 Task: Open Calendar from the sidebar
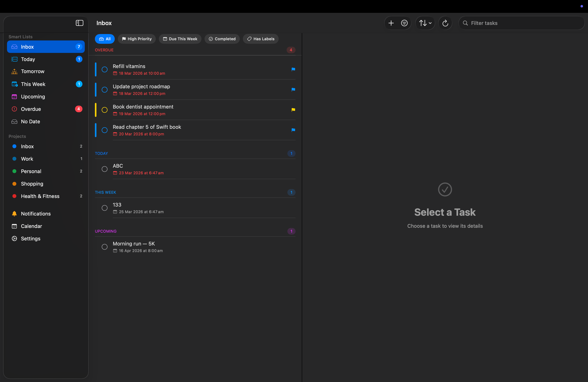(x=46, y=226)
